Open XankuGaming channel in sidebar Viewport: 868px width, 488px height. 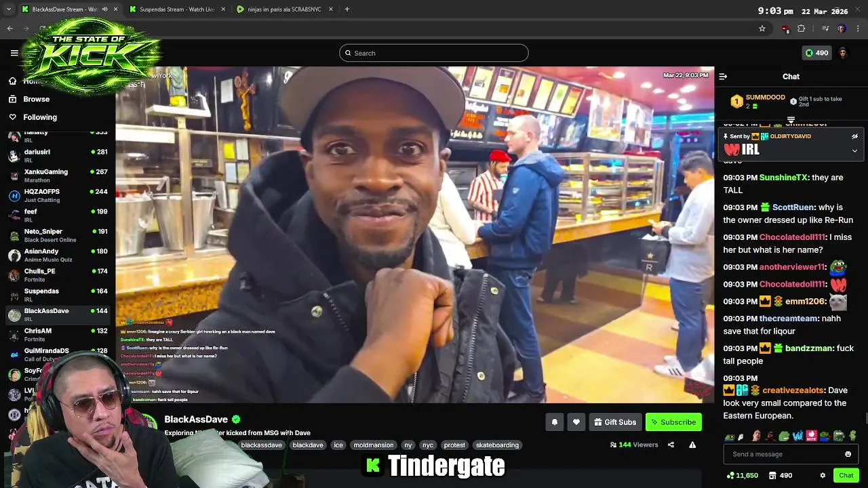[x=58, y=176]
